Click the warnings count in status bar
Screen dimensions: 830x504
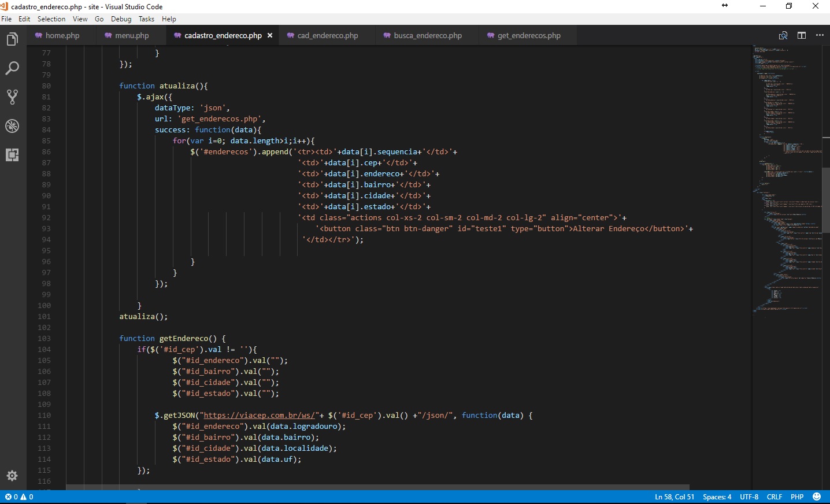point(27,497)
